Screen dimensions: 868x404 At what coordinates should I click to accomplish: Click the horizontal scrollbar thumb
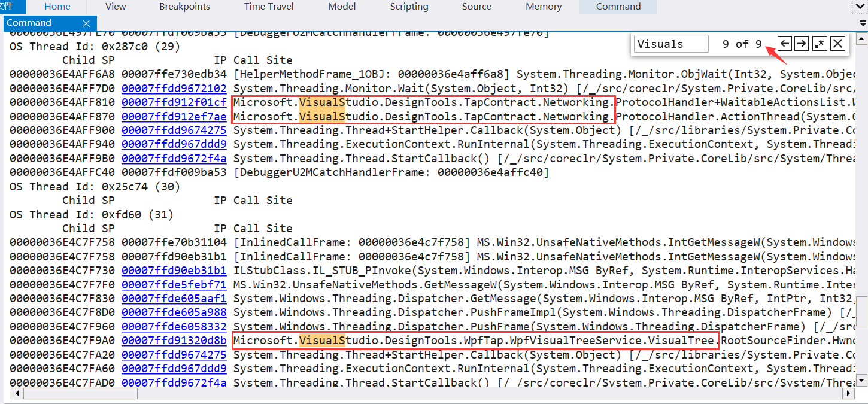pyautogui.click(x=80, y=393)
